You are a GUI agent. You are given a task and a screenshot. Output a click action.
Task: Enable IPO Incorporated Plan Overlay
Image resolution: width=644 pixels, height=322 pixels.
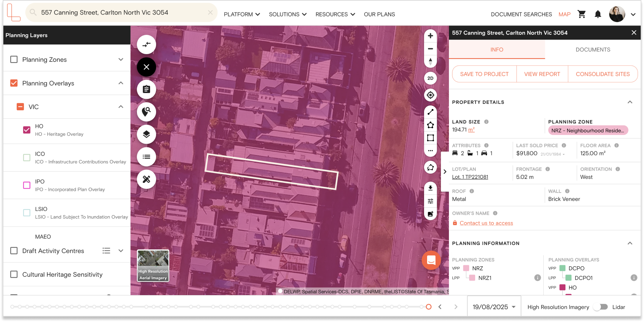point(27,185)
